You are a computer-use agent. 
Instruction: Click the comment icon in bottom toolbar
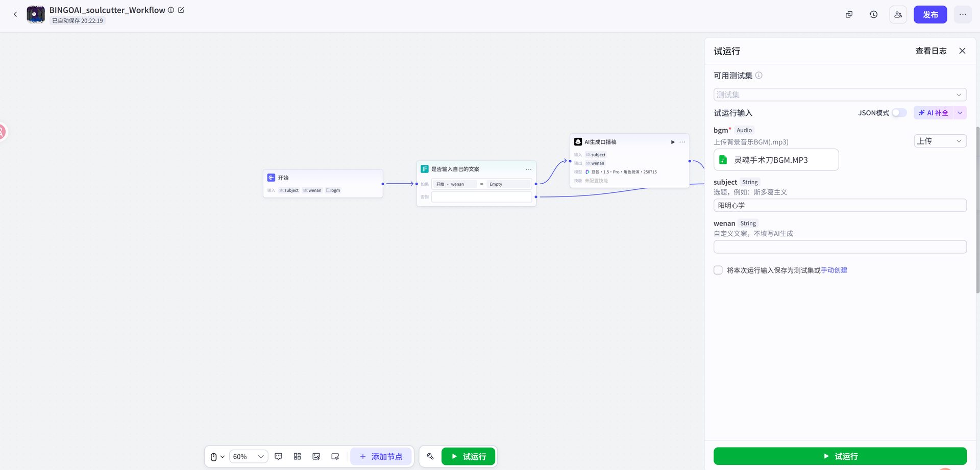pyautogui.click(x=278, y=456)
